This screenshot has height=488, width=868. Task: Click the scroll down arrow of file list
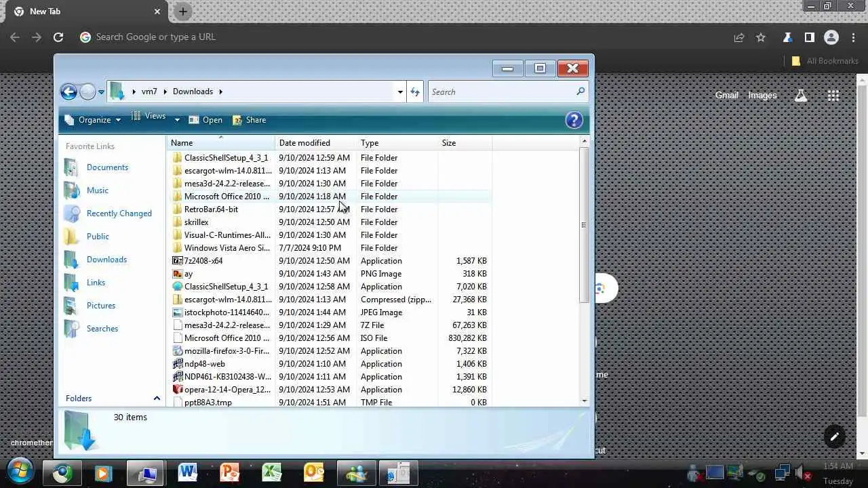coord(584,401)
